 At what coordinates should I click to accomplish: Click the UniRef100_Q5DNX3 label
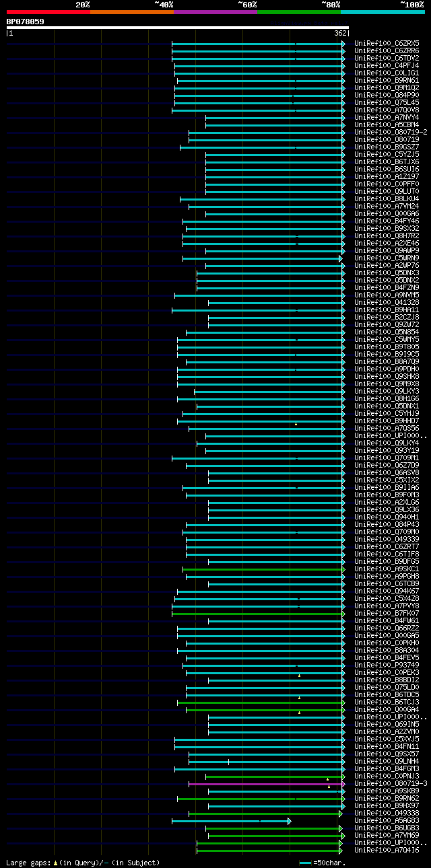pos(387,273)
